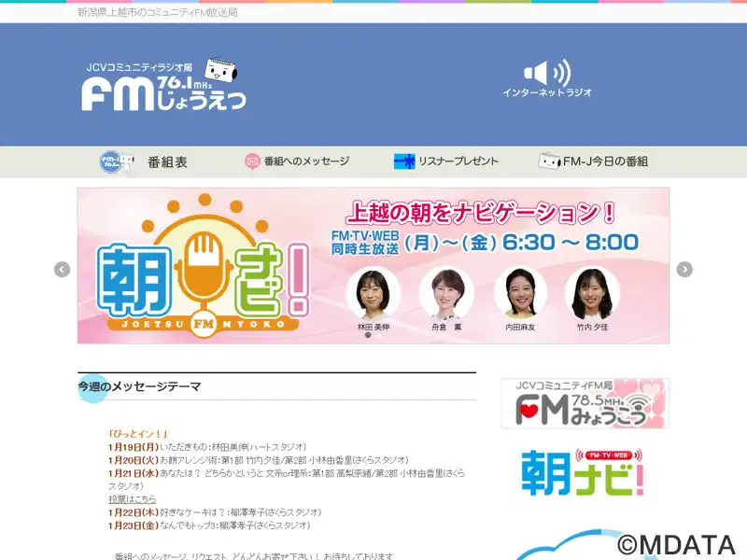The height and width of the screenshot is (560, 747).
Task: Click the 「ひっとイン！」 program title
Action: pos(138,434)
